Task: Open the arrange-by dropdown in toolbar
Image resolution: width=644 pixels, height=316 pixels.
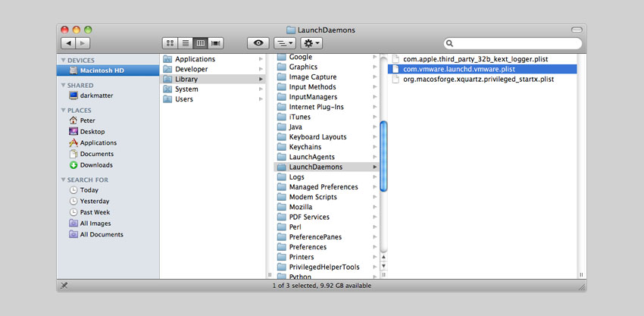Action: coord(285,42)
